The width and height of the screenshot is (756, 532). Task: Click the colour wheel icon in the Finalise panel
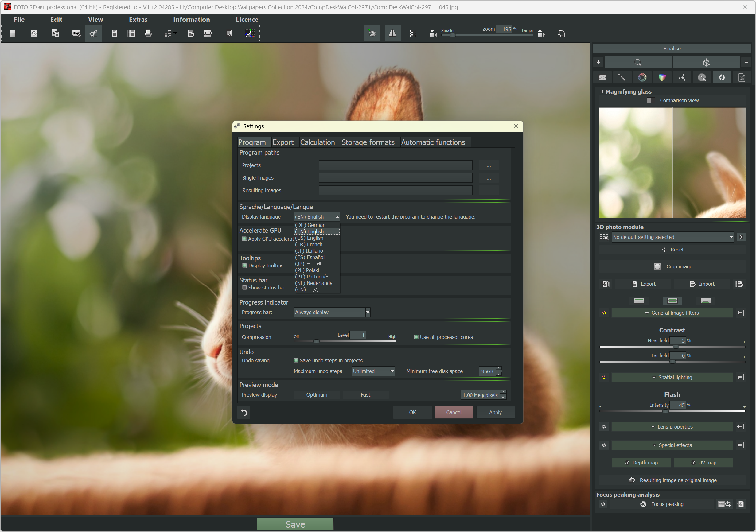[x=642, y=78]
